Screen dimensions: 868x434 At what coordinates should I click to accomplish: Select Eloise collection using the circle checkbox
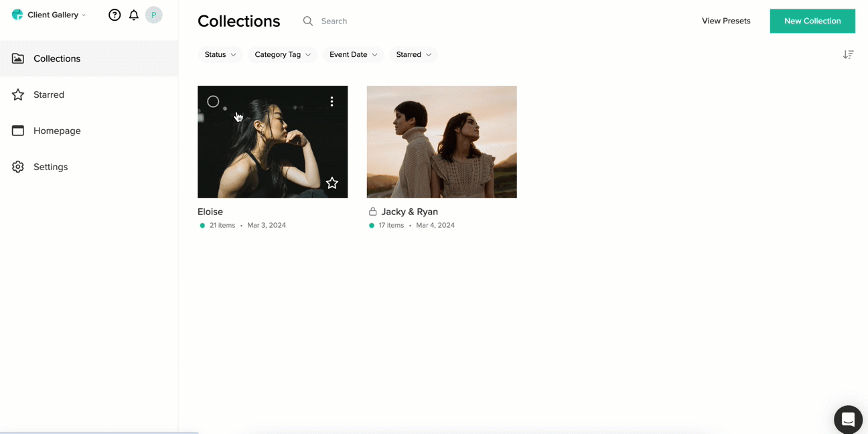pos(213,101)
